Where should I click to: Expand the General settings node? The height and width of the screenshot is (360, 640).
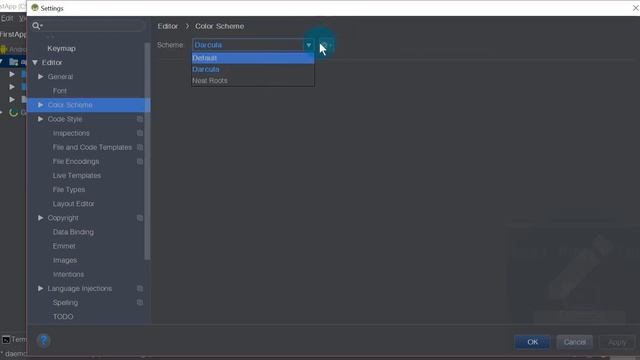pos(40,77)
